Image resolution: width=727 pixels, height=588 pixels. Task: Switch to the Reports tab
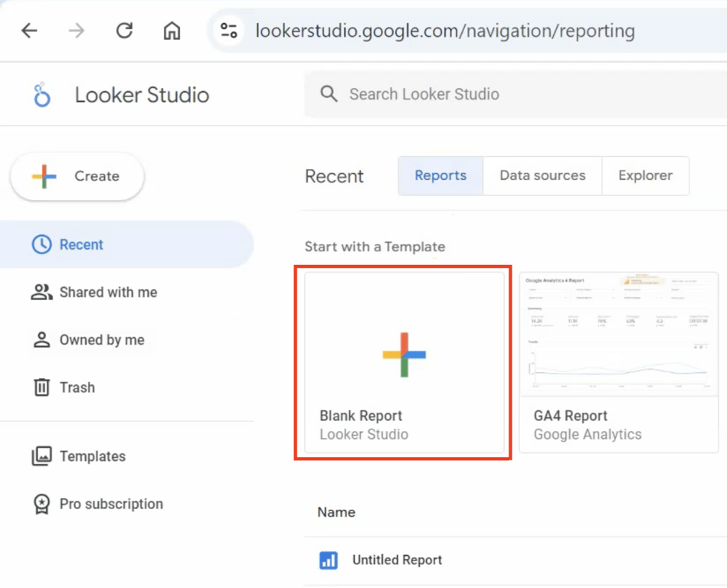pyautogui.click(x=440, y=175)
